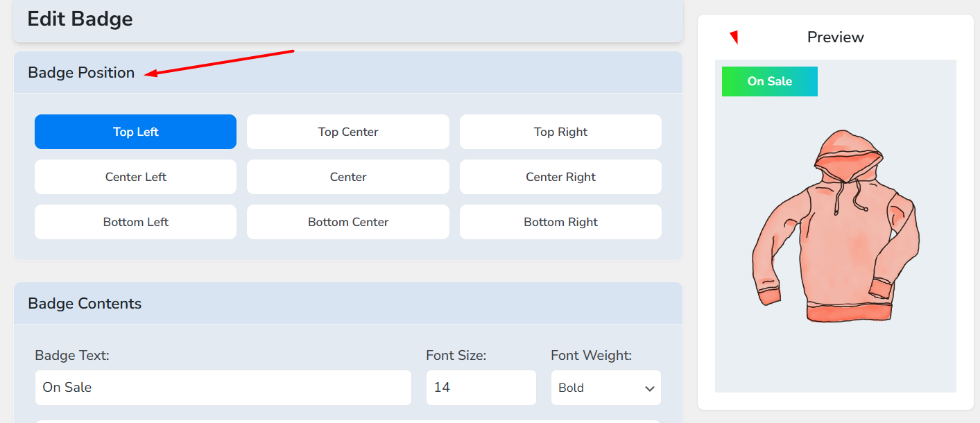
Task: Click the green On Sale preview badge
Action: tap(769, 82)
